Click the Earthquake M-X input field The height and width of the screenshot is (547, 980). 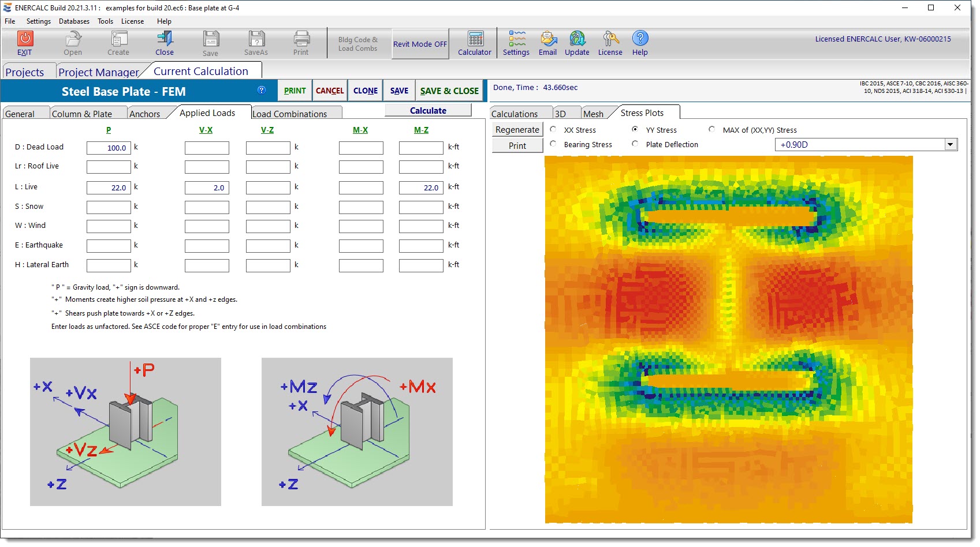pyautogui.click(x=361, y=246)
